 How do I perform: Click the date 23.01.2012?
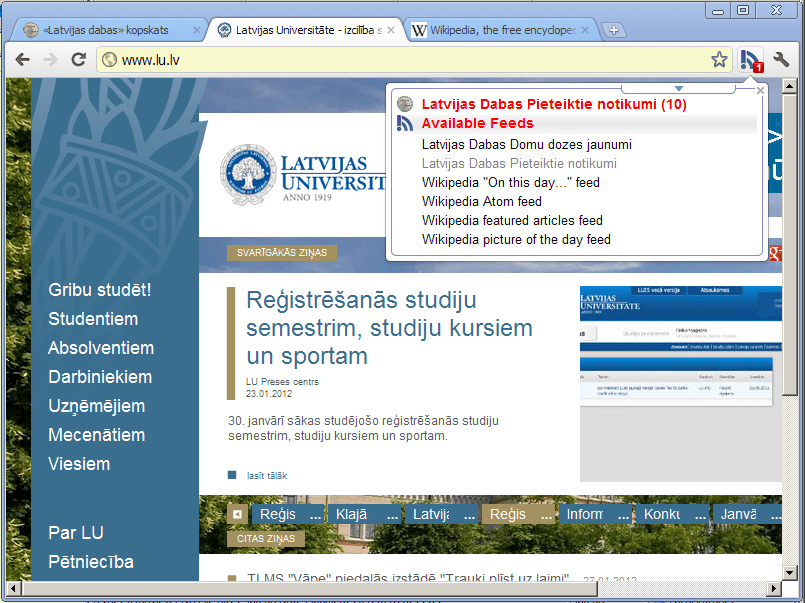tap(269, 394)
